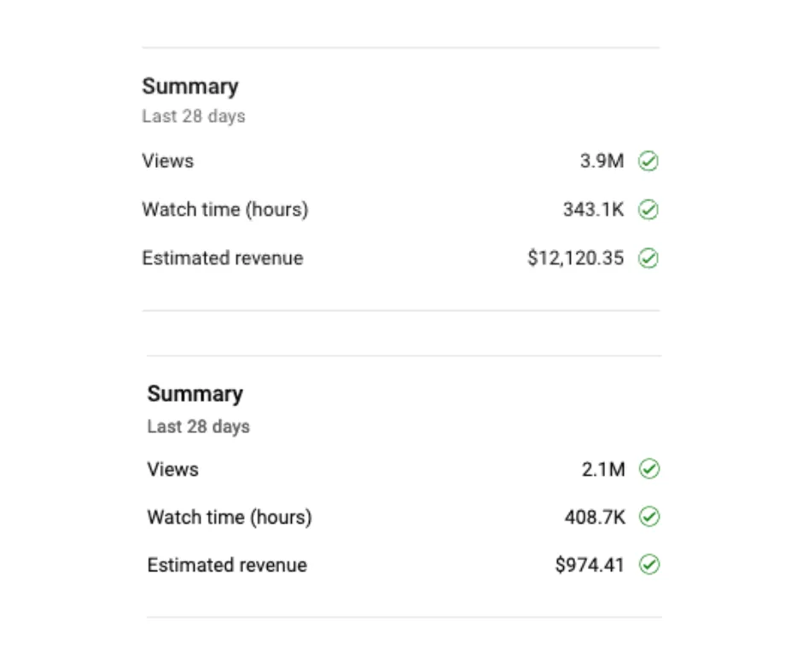Select the 408.7K watch time value
The width and height of the screenshot is (802, 672).
click(x=595, y=517)
